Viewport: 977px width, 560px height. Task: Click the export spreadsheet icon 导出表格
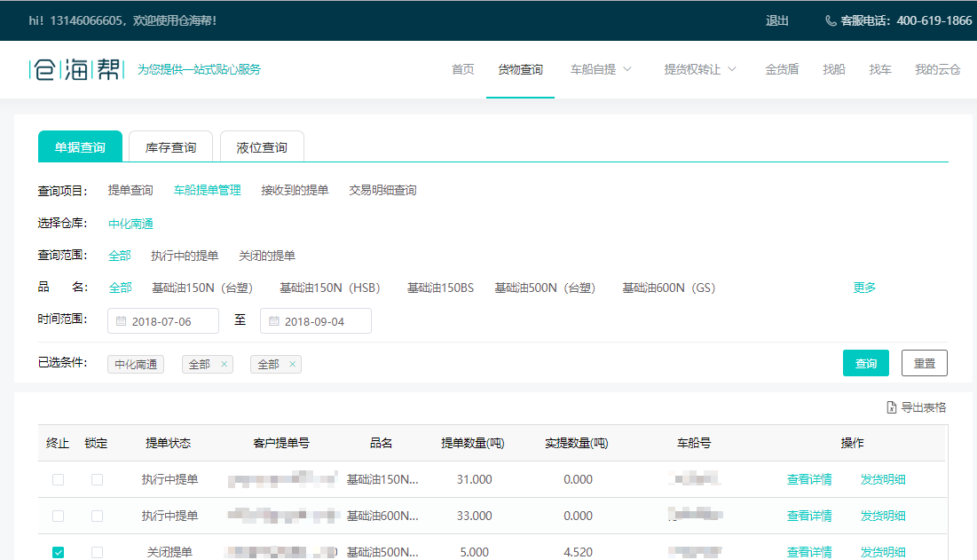892,407
